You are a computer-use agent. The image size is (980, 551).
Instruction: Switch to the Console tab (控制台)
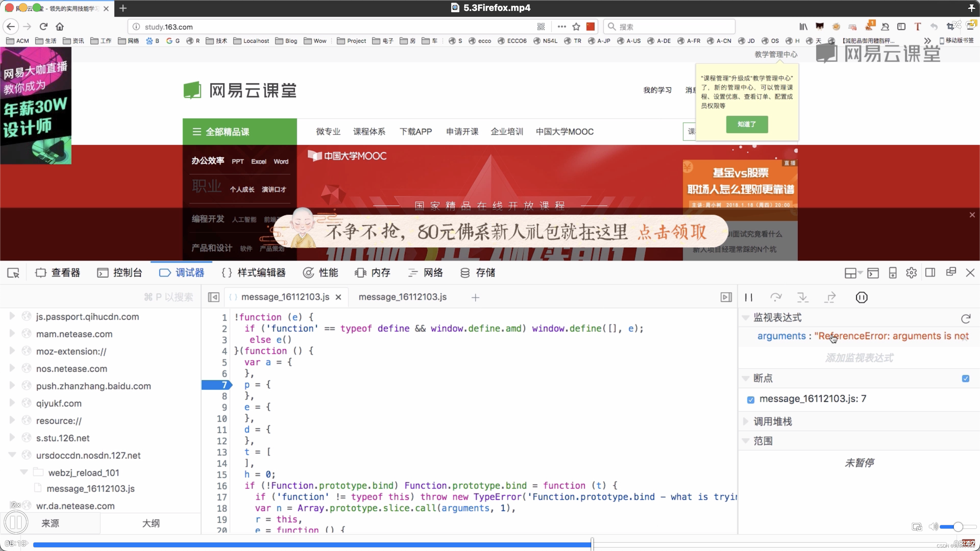(x=119, y=273)
